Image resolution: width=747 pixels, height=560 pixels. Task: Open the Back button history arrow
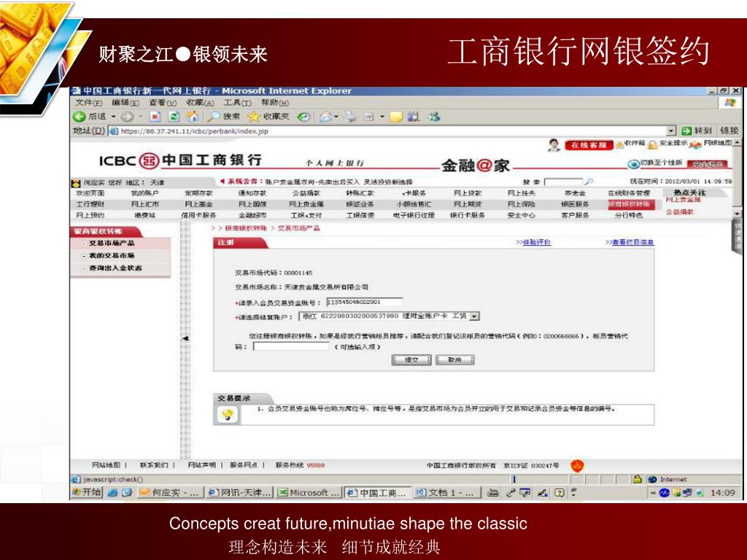coord(113,116)
